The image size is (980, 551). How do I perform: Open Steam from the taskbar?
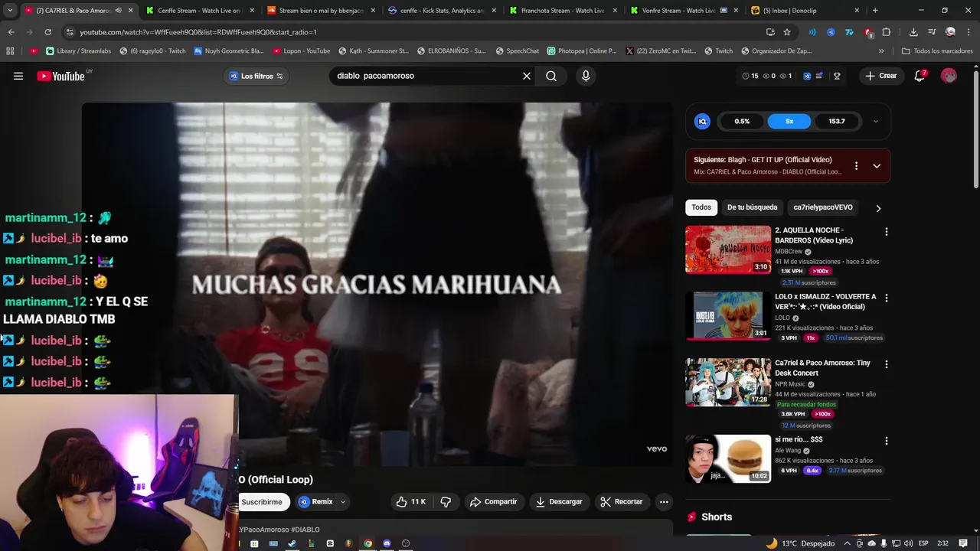(x=292, y=543)
